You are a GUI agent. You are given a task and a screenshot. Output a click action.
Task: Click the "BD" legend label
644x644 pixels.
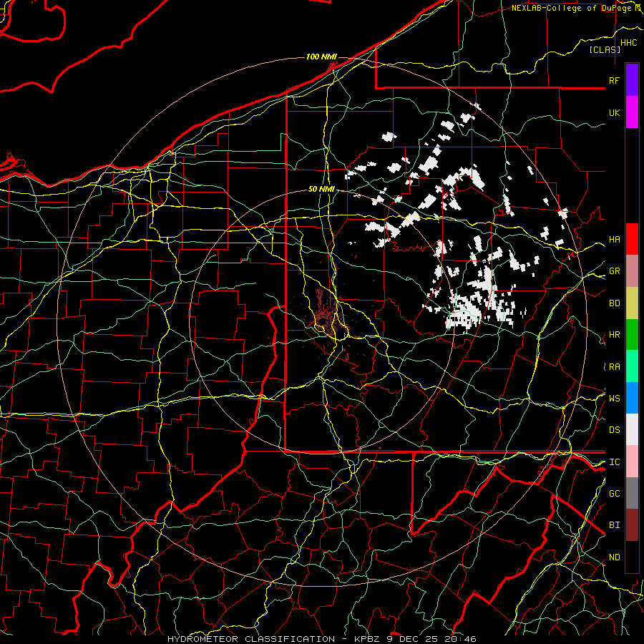[614, 303]
